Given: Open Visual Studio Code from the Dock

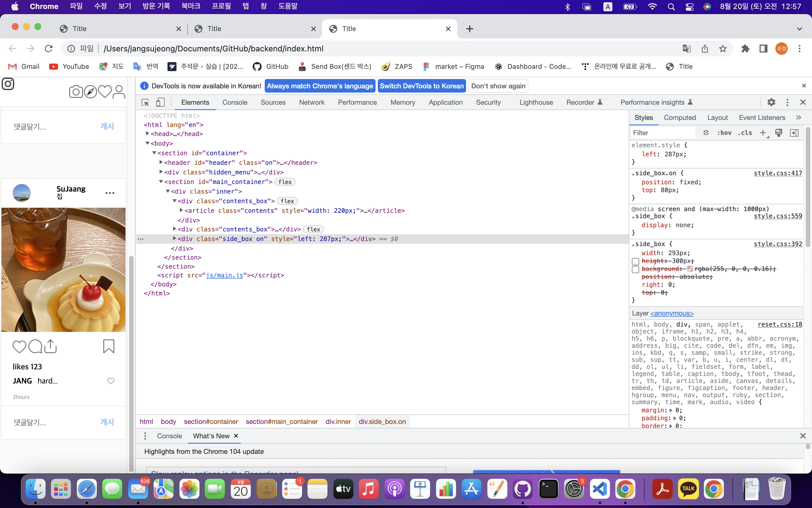Looking at the screenshot, I should (600, 489).
